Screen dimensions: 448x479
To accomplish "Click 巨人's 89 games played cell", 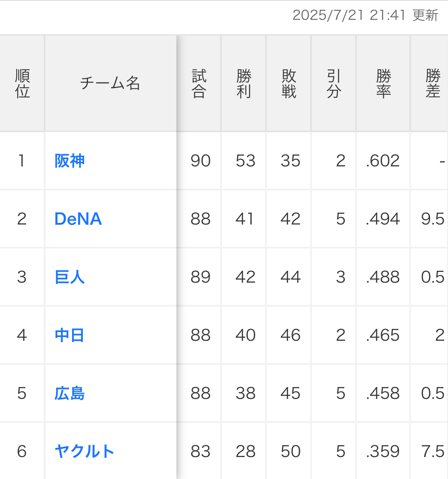I will (x=200, y=277).
